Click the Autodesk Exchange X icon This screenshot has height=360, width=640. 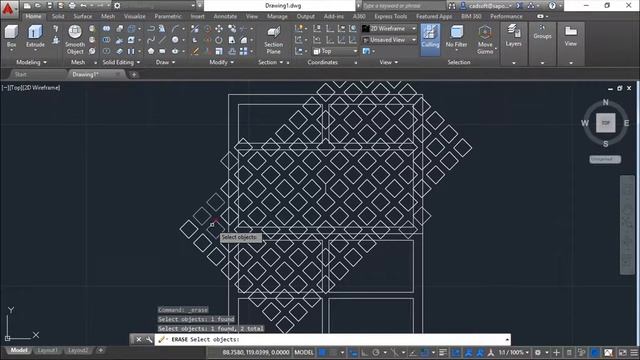point(519,6)
